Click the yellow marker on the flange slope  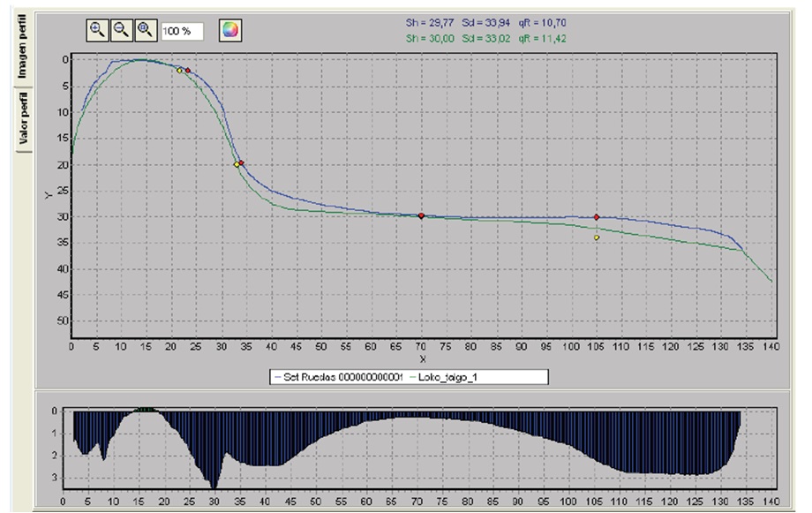coord(237,164)
